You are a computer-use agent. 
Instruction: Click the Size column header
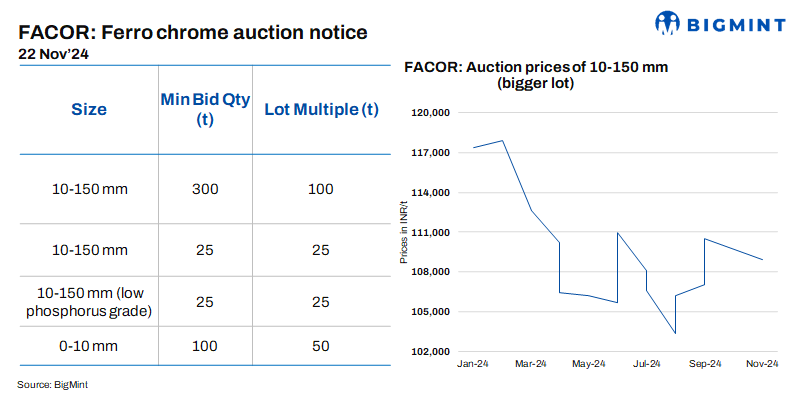click(89, 109)
